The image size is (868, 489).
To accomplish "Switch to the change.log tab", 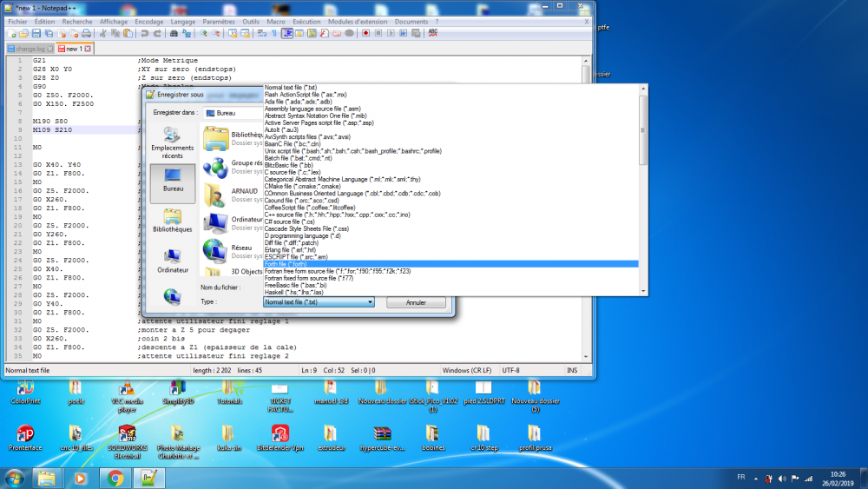I will (x=30, y=49).
